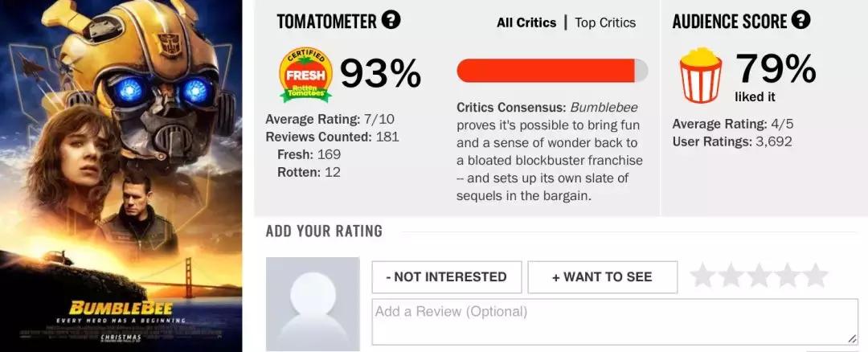Click the popcorn bucket audience icon
868x352 pixels.
point(698,73)
